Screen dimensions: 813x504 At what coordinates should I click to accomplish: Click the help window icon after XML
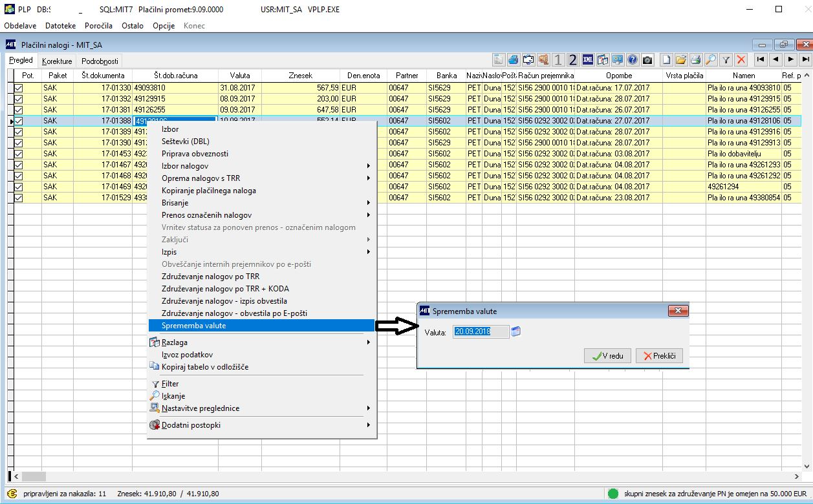coord(603,59)
